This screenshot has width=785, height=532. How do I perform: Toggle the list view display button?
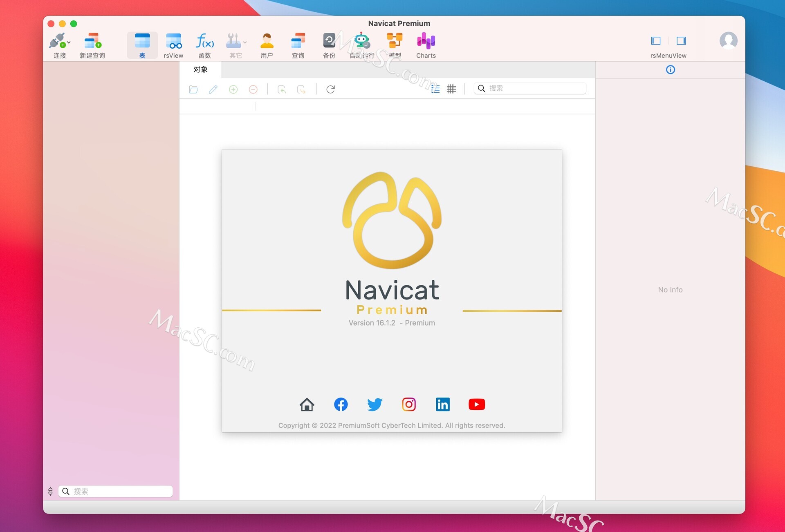[436, 89]
